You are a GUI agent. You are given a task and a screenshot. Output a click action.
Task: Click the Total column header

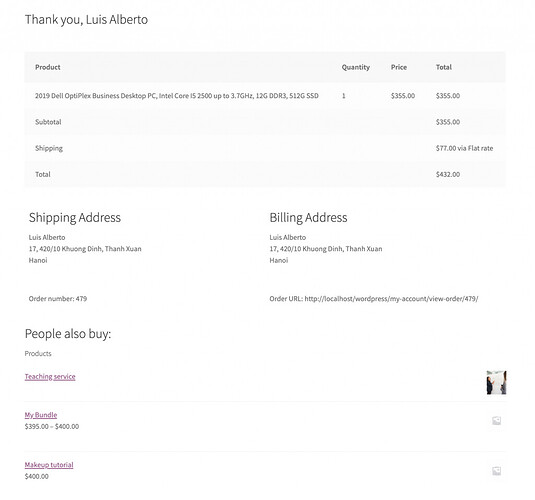pos(444,67)
